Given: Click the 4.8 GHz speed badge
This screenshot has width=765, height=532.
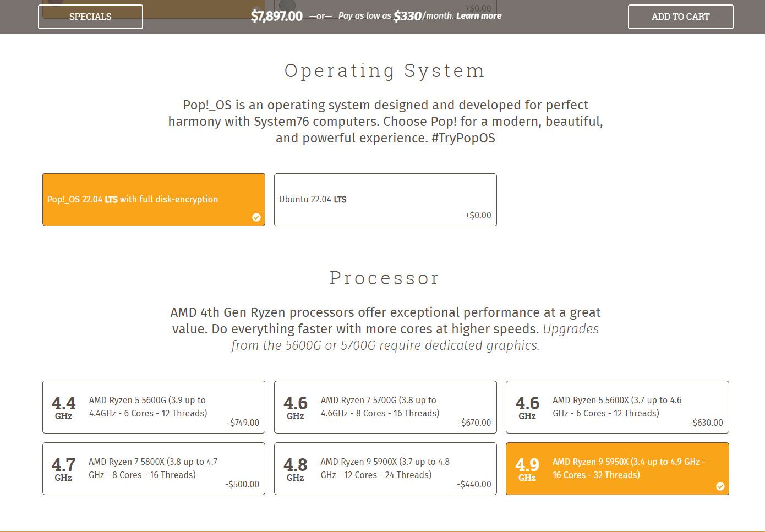Looking at the screenshot, I should (295, 469).
